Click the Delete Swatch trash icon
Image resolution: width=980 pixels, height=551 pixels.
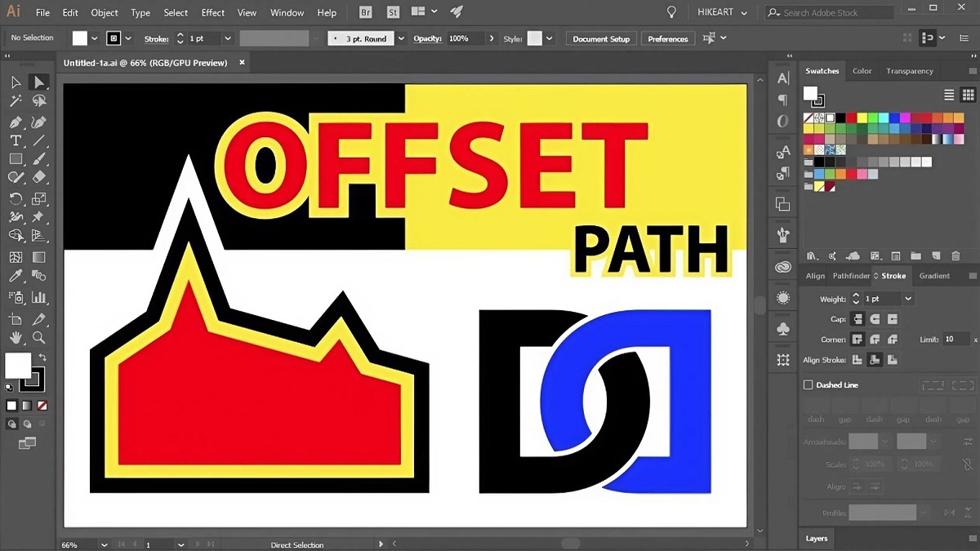click(x=956, y=256)
